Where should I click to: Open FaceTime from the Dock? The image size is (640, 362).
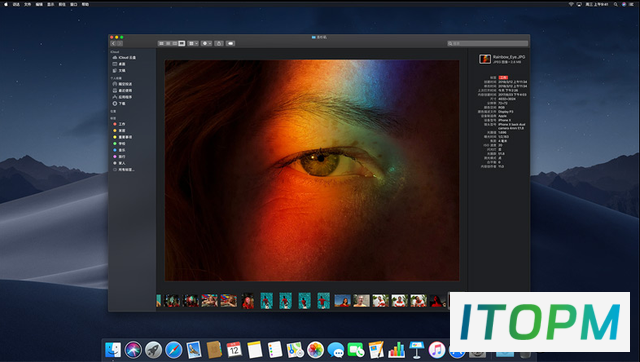tap(356, 350)
